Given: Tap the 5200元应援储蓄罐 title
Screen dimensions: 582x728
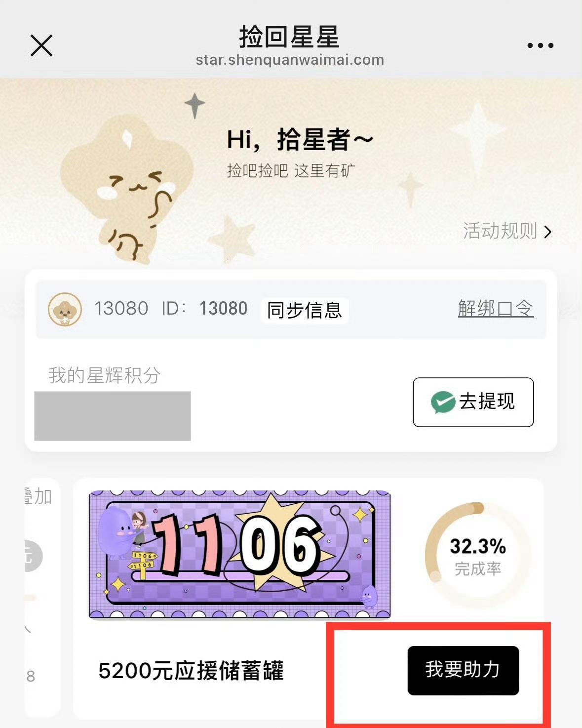Looking at the screenshot, I should tap(191, 671).
